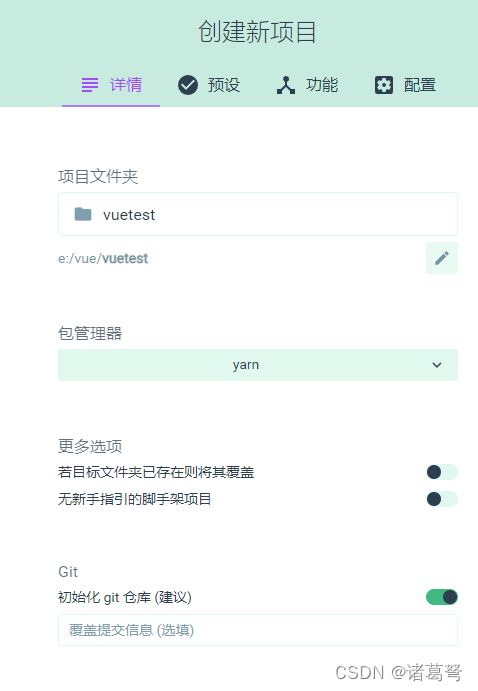Switch to the 功能 tab
The image size is (478, 691).
pyautogui.click(x=307, y=85)
